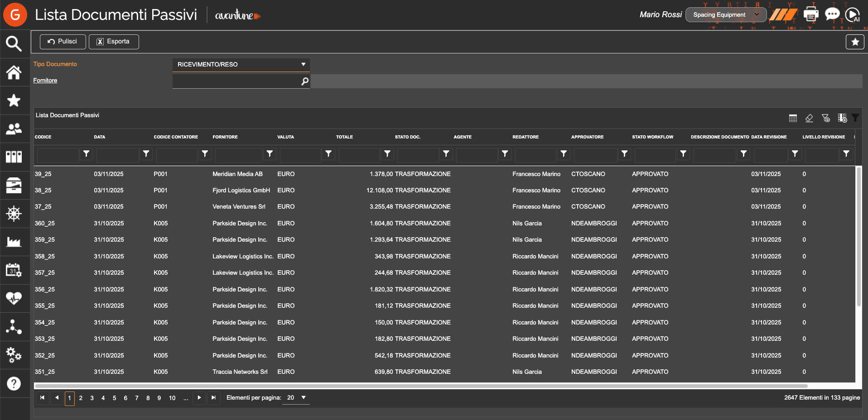The height and width of the screenshot is (420, 868).
Task: Click the horizontal scrollbar of the grid
Action: [421, 386]
